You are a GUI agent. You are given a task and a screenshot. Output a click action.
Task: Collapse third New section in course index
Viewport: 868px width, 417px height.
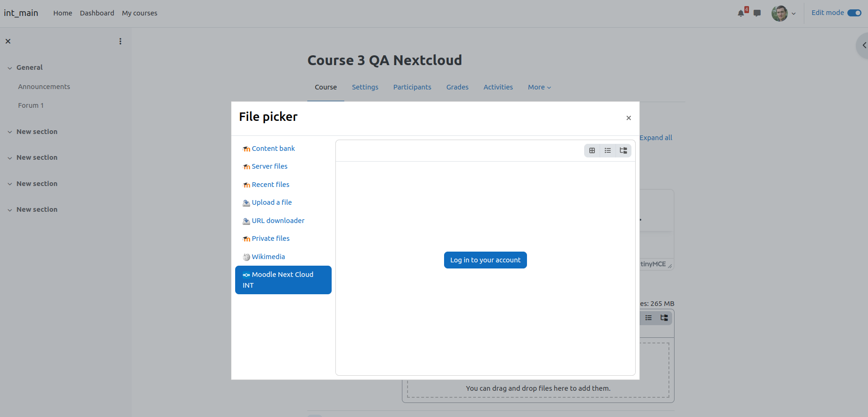10,184
